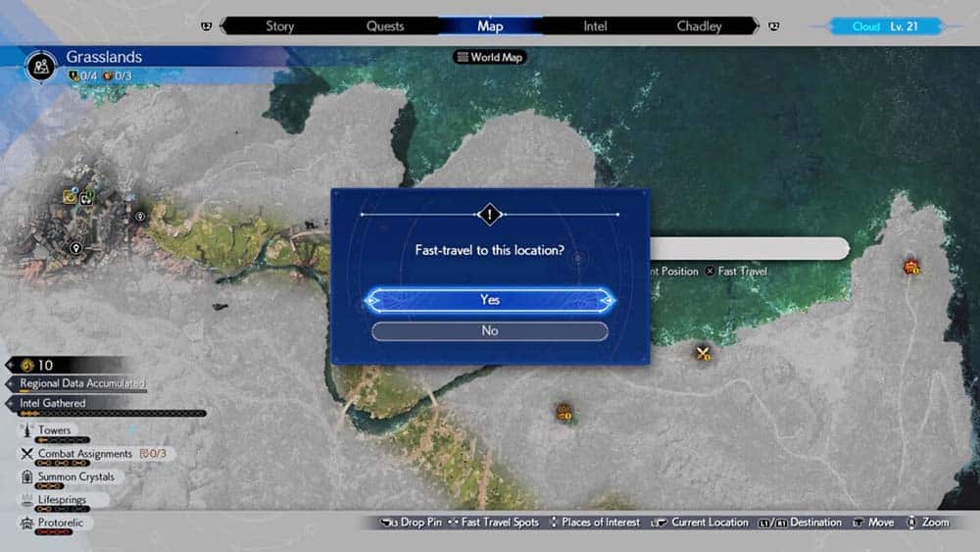Click the yellow map marker south of the dialog
This screenshot has height=552, width=980.
click(564, 412)
